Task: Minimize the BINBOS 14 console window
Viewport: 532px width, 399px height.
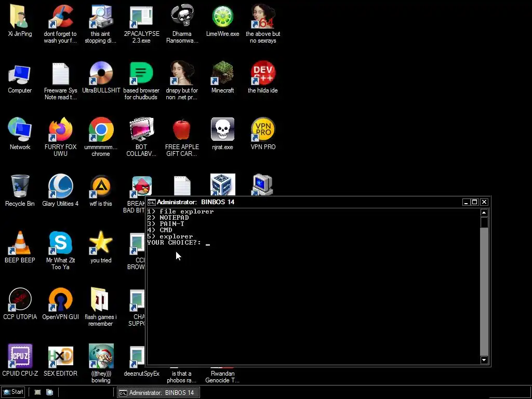Action: click(466, 202)
